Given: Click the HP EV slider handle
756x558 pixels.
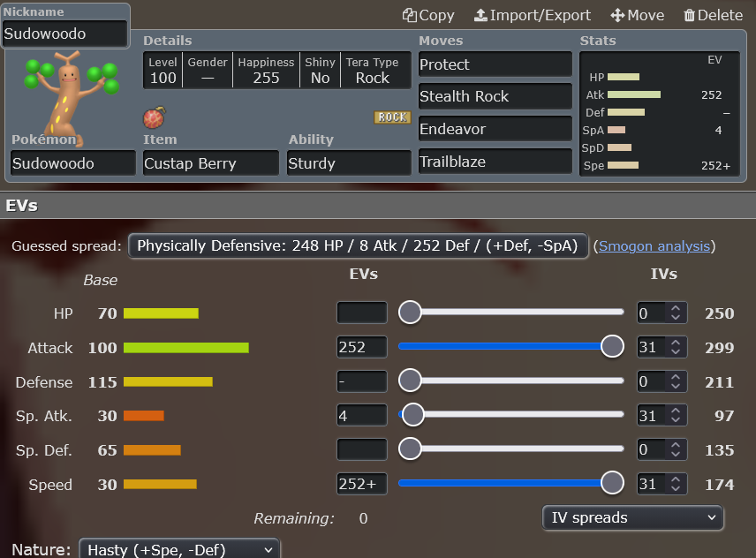Looking at the screenshot, I should point(411,313).
